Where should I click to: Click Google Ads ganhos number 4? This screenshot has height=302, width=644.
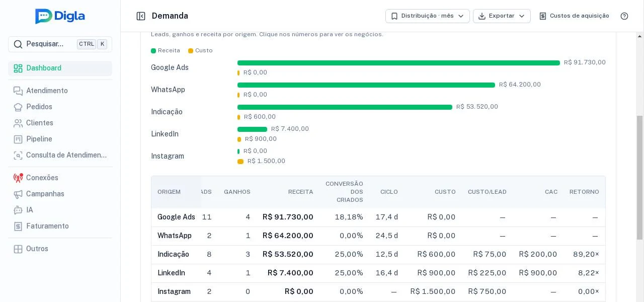(248, 217)
